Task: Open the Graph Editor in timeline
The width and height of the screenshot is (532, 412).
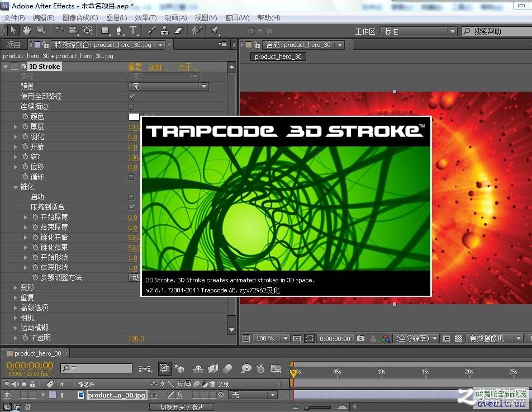Action: (x=275, y=368)
